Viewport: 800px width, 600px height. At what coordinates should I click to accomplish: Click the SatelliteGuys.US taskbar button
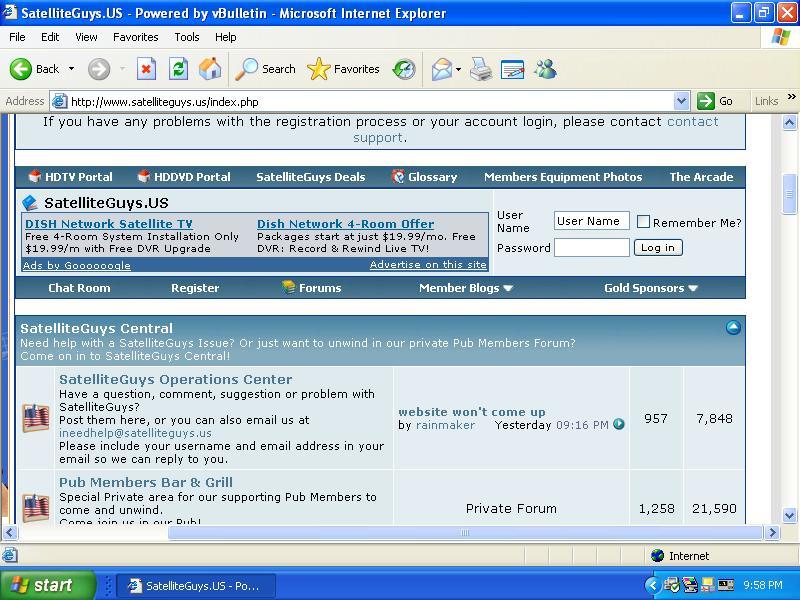(196, 586)
